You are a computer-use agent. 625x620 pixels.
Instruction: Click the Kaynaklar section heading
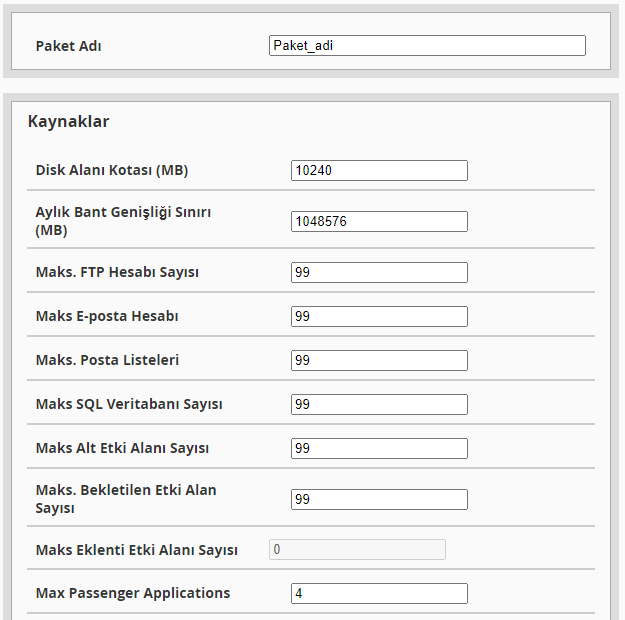coord(68,122)
